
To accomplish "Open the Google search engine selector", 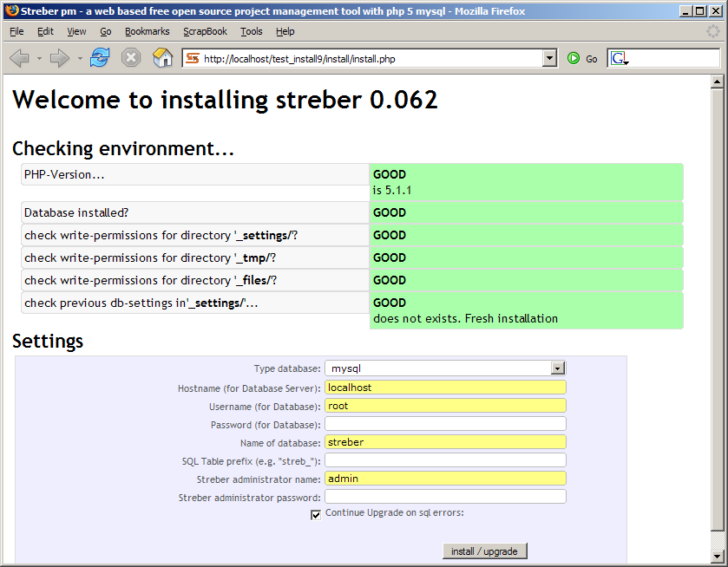I will (x=619, y=58).
